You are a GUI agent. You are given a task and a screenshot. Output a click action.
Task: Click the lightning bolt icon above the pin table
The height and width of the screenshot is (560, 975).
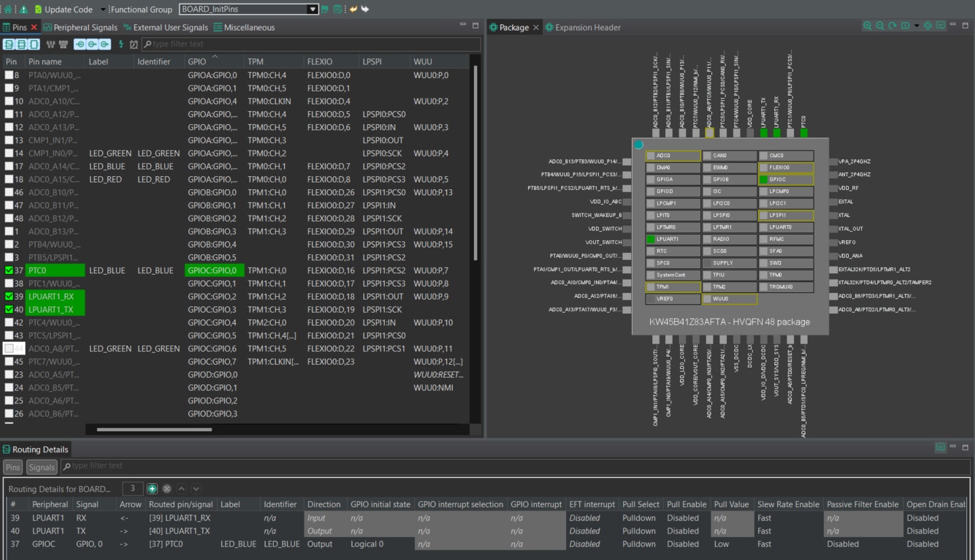tap(121, 43)
